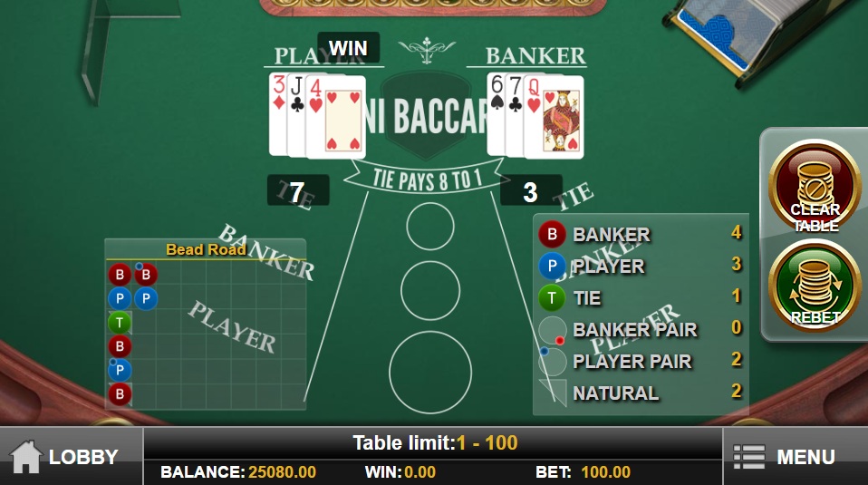This screenshot has width=868, height=485.
Task: Click the Player Pair indicator icon
Action: [x=552, y=361]
